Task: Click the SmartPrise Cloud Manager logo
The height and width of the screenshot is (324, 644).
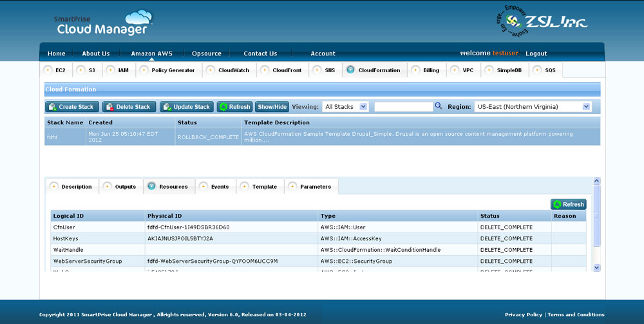Action: pos(103,23)
